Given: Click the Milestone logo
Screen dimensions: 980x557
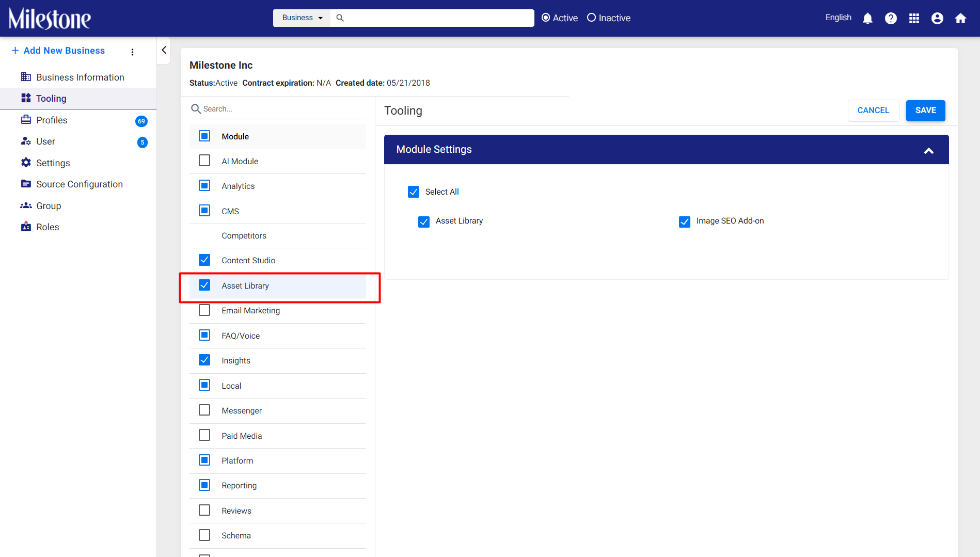Looking at the screenshot, I should pyautogui.click(x=50, y=19).
